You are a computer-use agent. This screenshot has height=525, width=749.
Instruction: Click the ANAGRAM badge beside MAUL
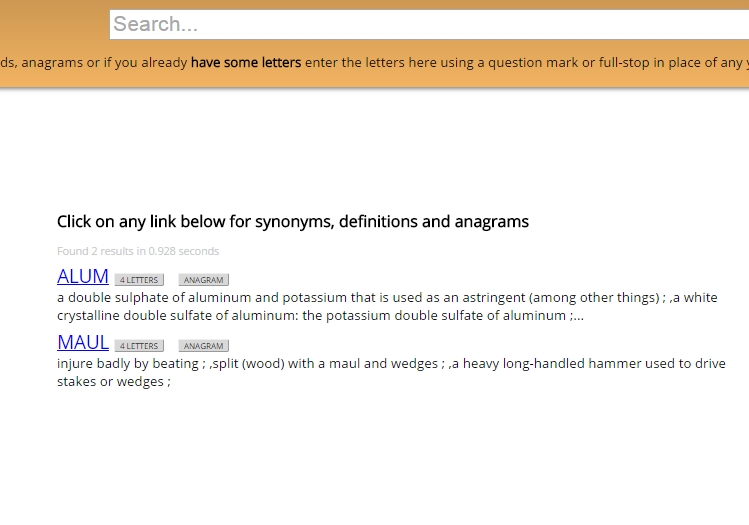click(204, 346)
